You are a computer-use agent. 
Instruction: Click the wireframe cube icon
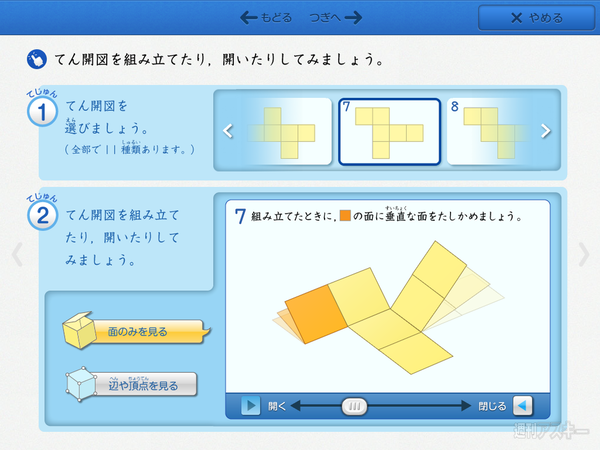[81, 384]
